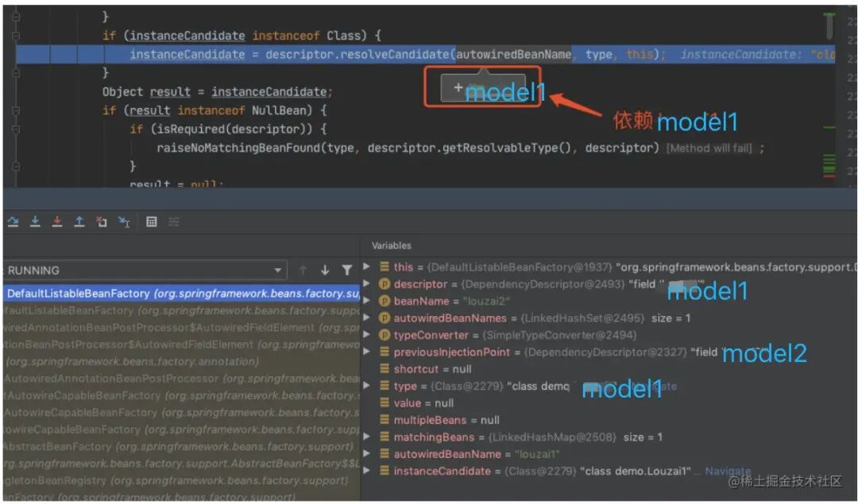Toggle fold for 'if (instanceCandidate instanceof Class)' block
858x504 pixels.
pos(16,36)
